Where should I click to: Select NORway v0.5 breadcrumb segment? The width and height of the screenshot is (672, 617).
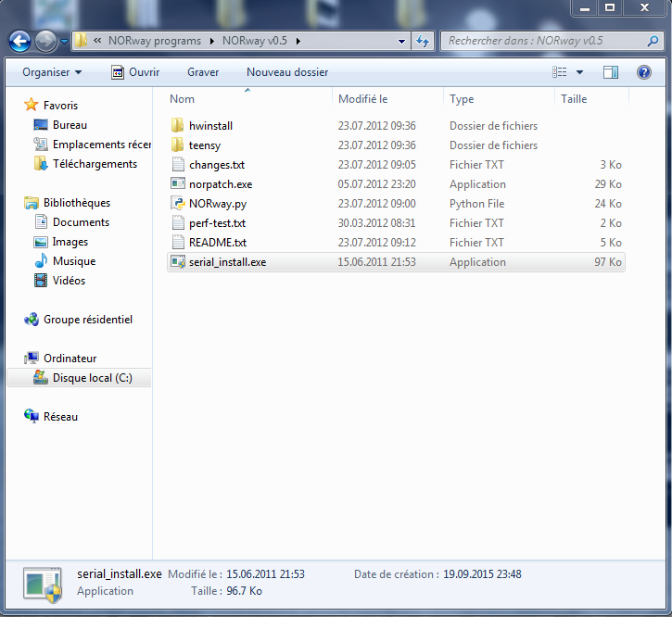[x=255, y=41]
